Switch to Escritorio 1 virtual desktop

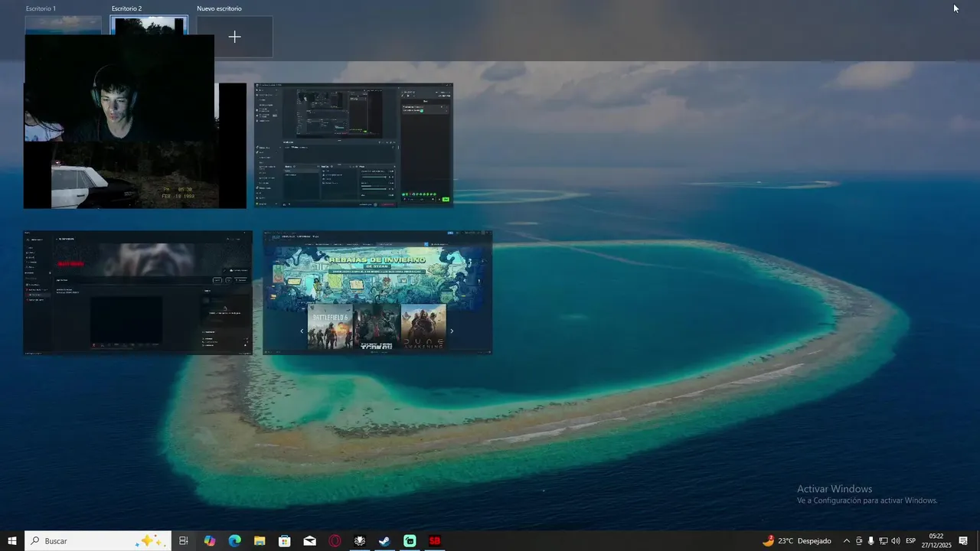pos(63,24)
